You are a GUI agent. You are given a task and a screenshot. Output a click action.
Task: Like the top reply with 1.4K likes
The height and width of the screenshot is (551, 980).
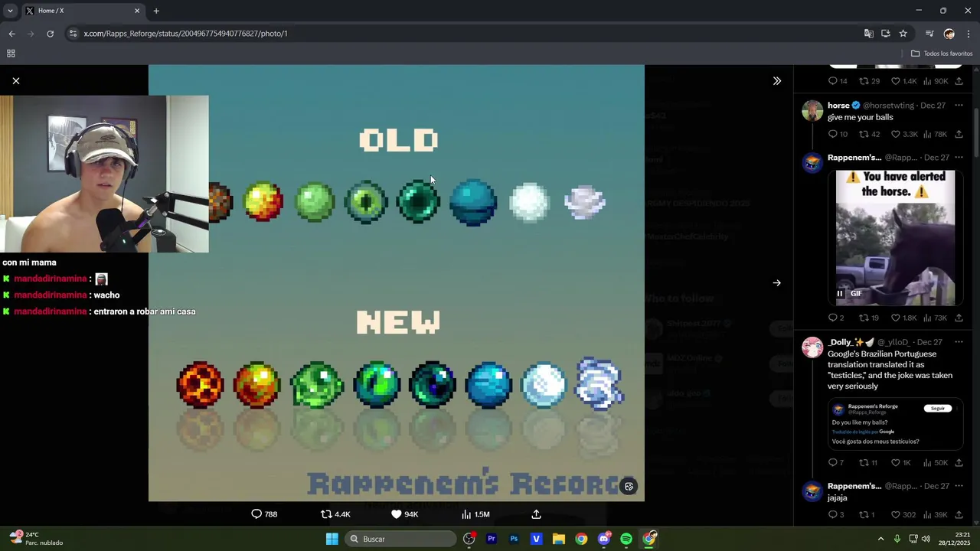[904, 81]
